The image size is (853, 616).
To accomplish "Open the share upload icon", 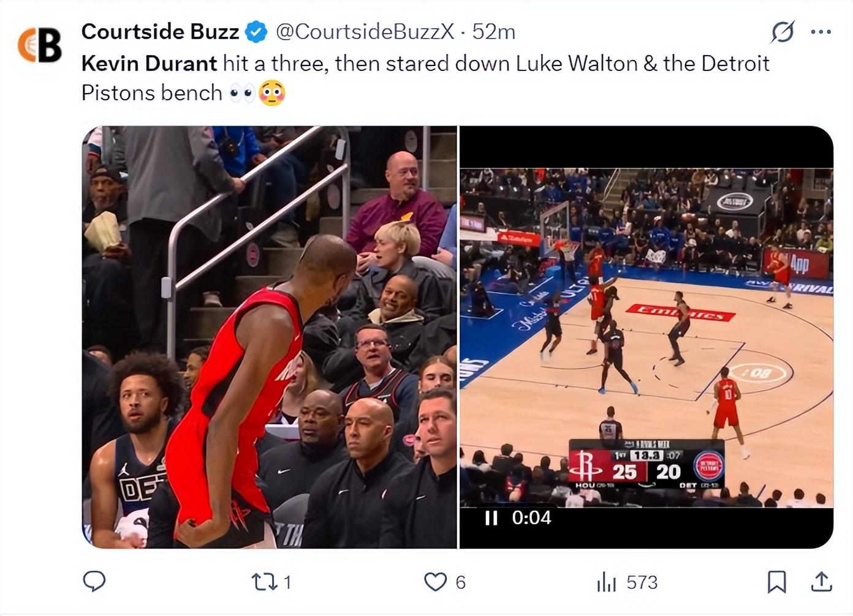I will (821, 582).
